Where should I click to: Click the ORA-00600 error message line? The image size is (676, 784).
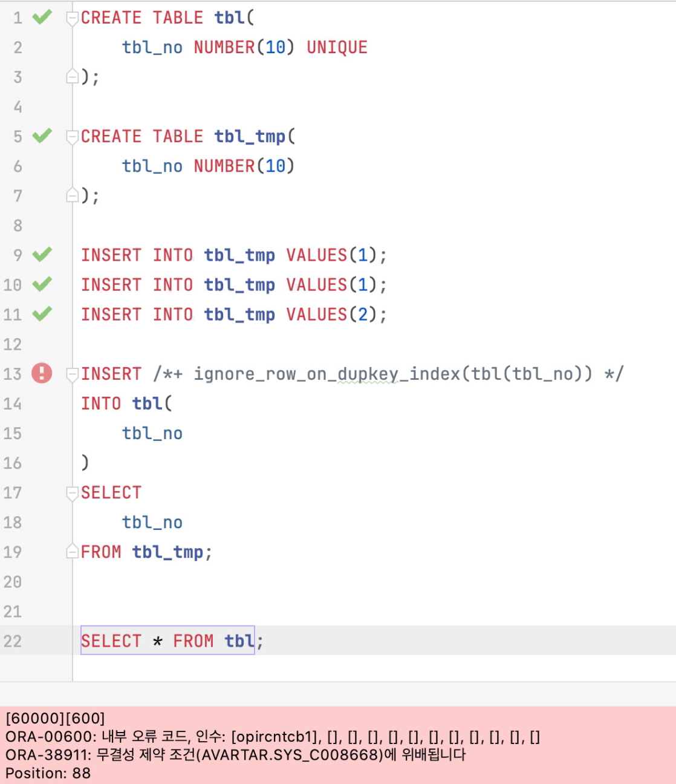click(x=273, y=737)
